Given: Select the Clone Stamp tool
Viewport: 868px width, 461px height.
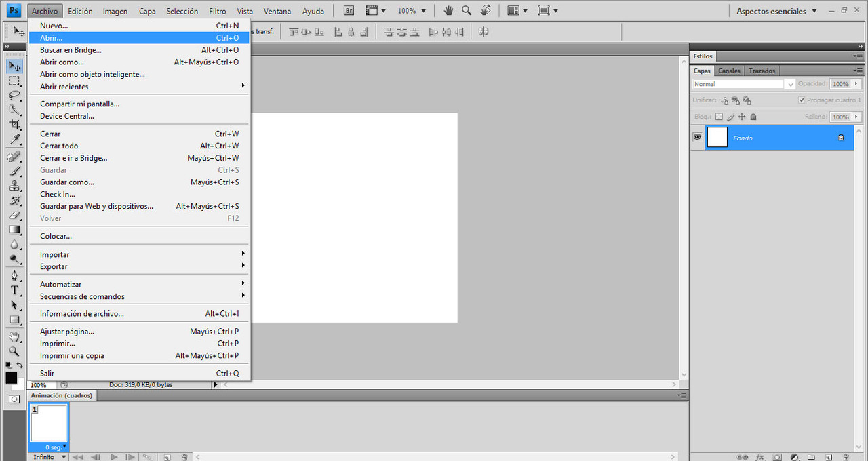Looking at the screenshot, I should pos(14,186).
